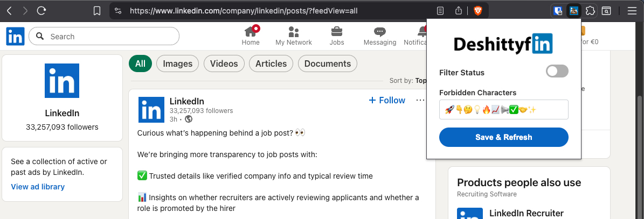
Task: Go to LinkedIn Home
Action: pyautogui.click(x=251, y=36)
